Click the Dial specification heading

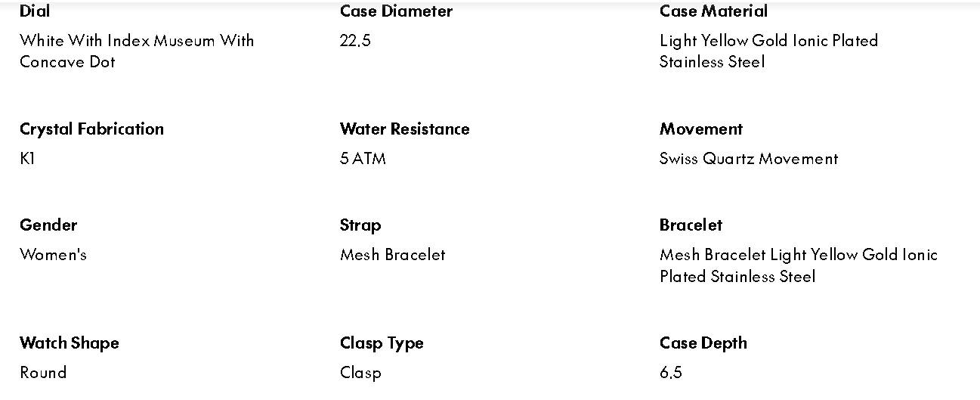[x=35, y=11]
